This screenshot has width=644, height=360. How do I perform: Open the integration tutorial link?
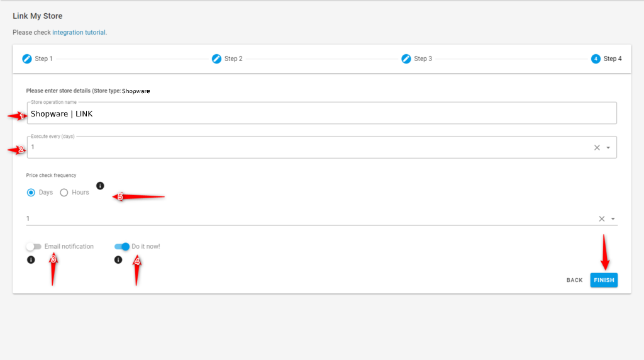(x=79, y=33)
